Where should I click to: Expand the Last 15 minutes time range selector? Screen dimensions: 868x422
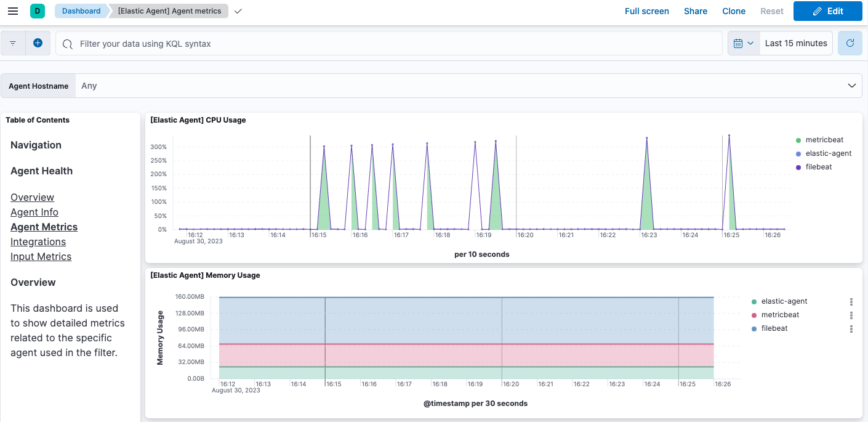coord(796,43)
